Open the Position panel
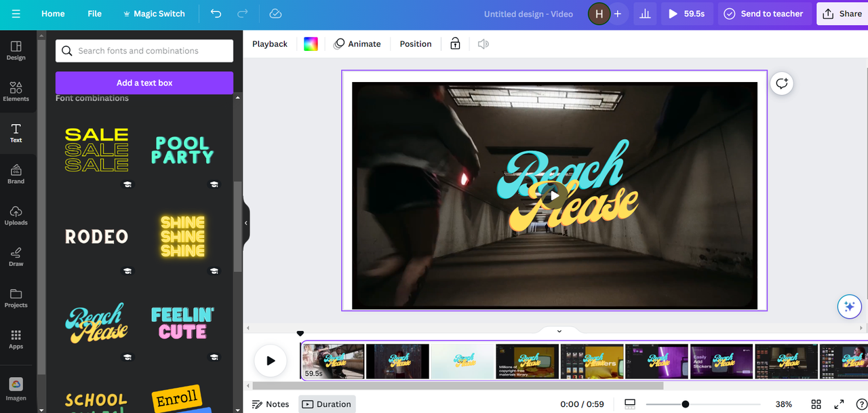 pos(416,44)
